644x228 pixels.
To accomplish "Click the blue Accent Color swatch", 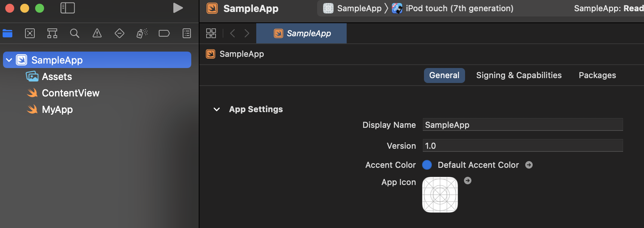I will coord(427,165).
